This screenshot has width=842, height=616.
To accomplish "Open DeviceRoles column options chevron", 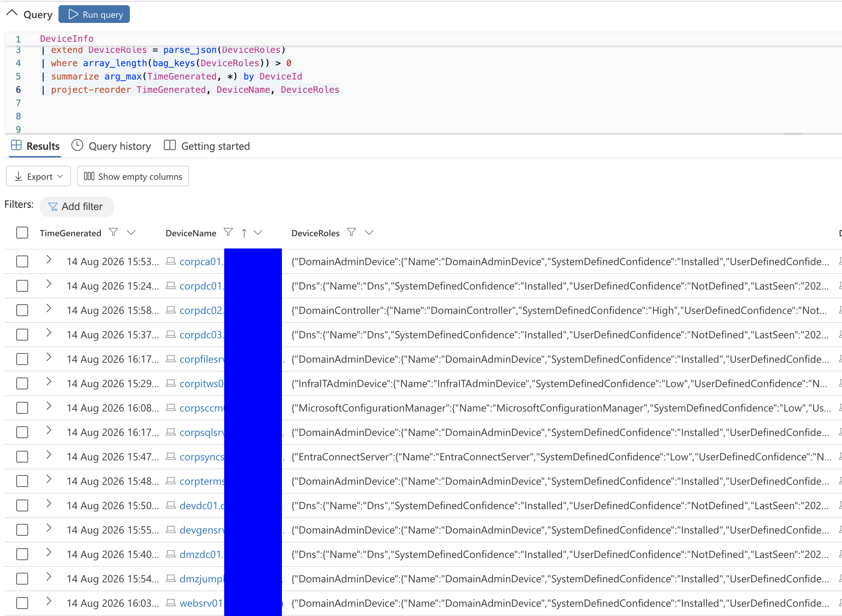I will click(x=369, y=233).
